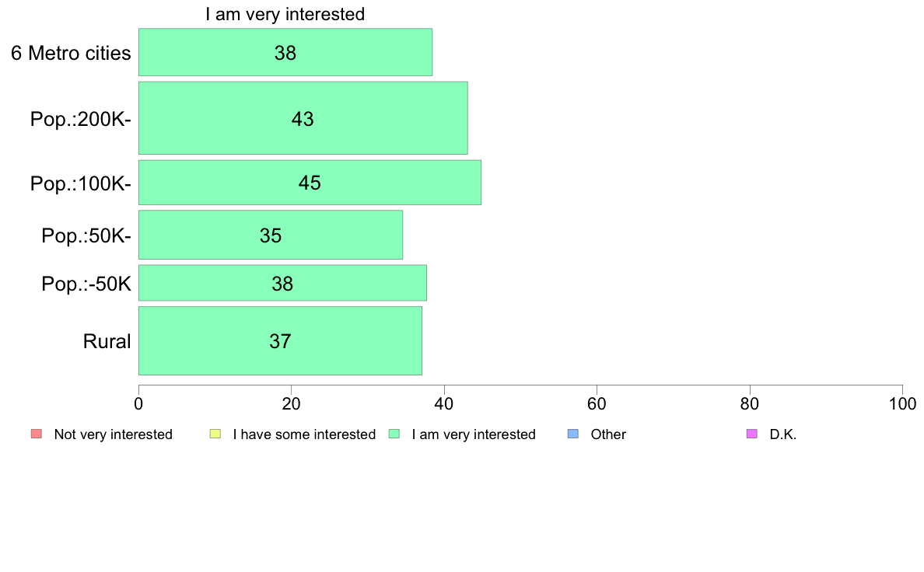The height and width of the screenshot is (572, 924).
Task: Click the 60 tick on the x-axis
Action: click(x=597, y=404)
